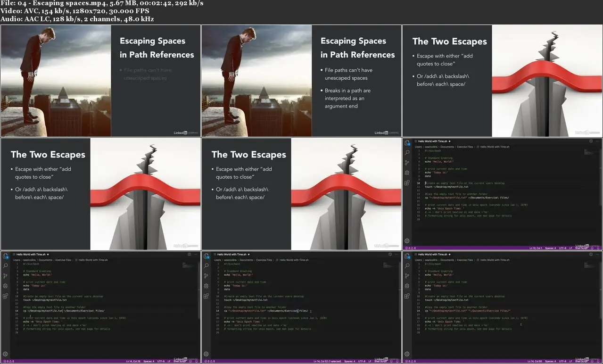Open Extensions in the Ln 14, Col 28 frame

pos(5,296)
